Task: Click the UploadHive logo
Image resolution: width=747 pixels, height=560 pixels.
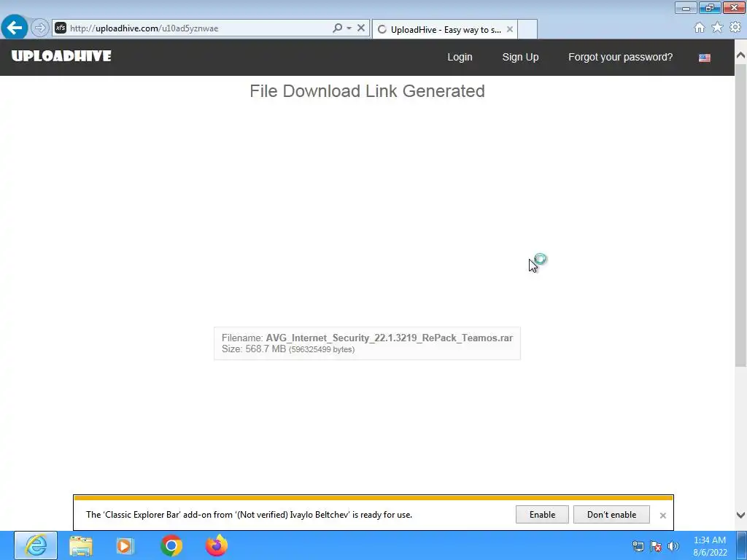Action: 61,56
